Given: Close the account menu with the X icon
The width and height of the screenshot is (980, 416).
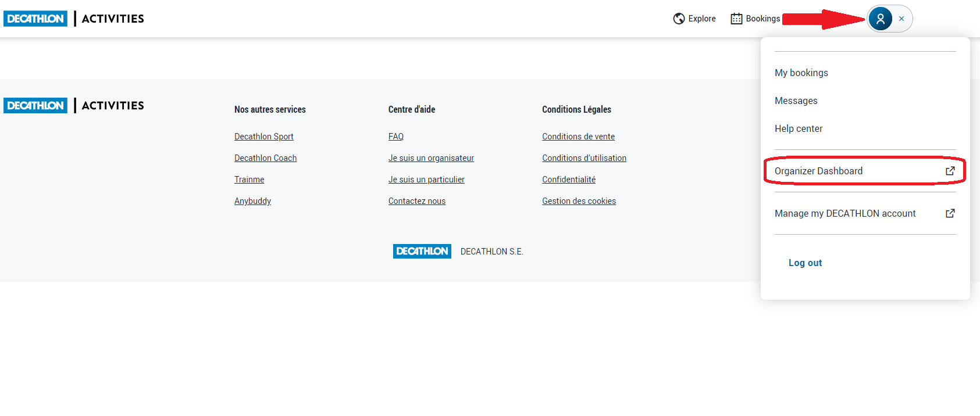Looking at the screenshot, I should (x=901, y=19).
